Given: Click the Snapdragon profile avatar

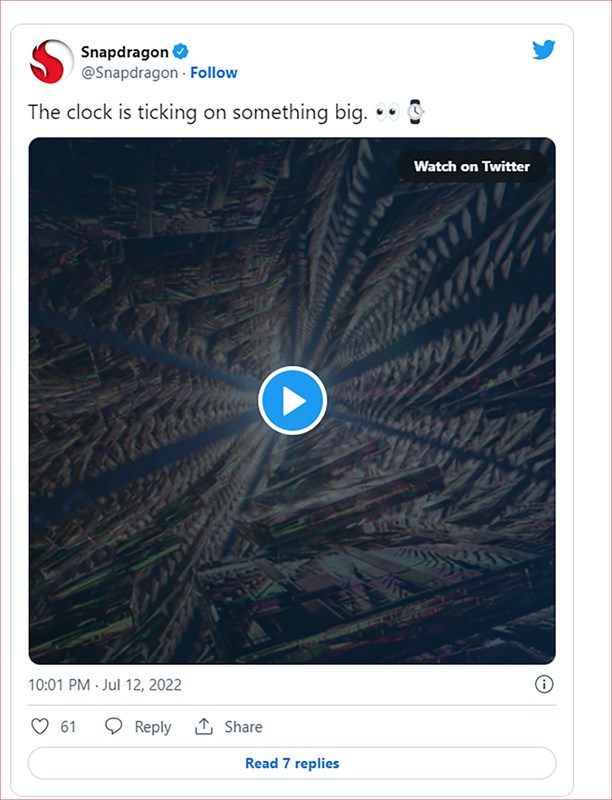Looking at the screenshot, I should click(52, 62).
